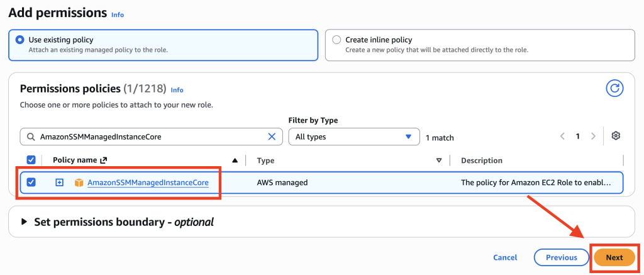Screen dimensions: 644x275
Task: Refresh the permissions policies list
Action: [x=614, y=88]
